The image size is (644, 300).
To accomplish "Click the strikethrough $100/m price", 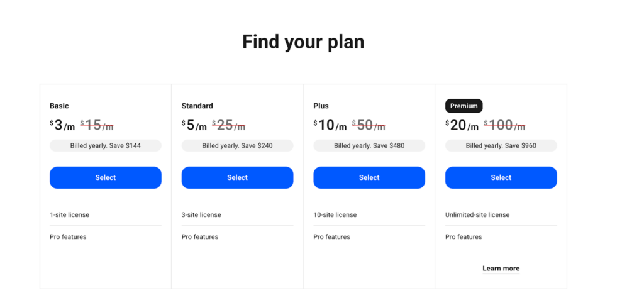I will tap(504, 125).
